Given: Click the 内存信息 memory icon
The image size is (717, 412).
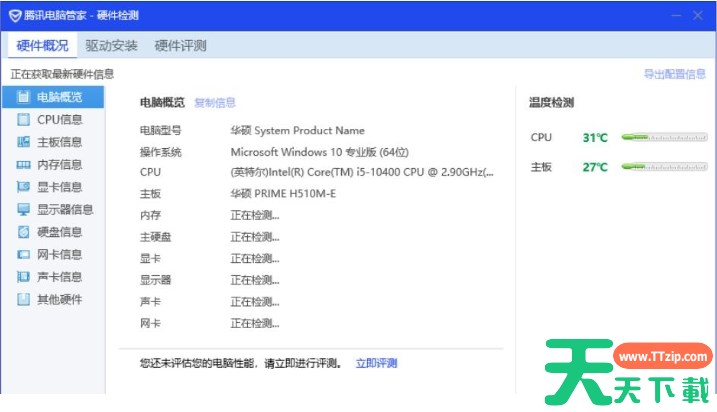Looking at the screenshot, I should (23, 165).
